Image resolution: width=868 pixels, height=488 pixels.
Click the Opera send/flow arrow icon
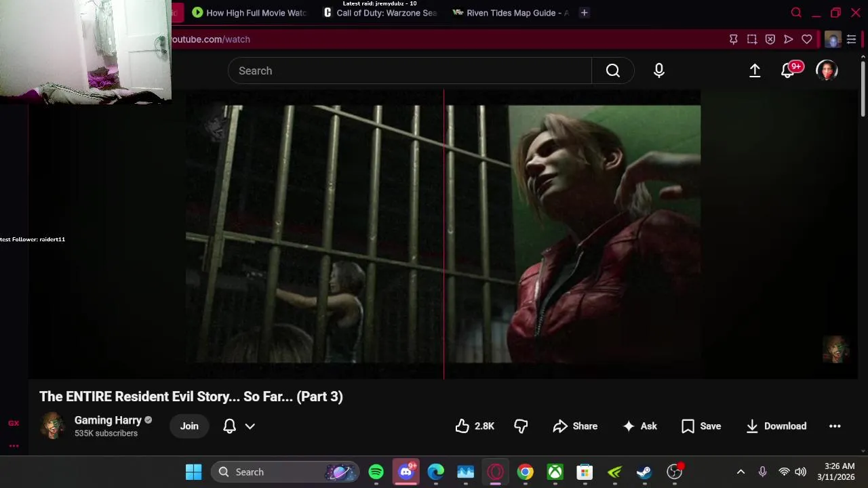[x=789, y=39]
